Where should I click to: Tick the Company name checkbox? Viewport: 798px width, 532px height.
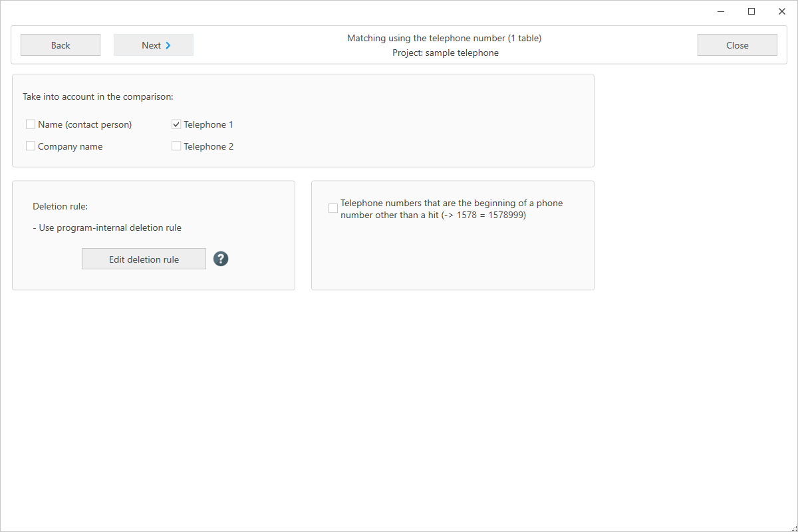[x=31, y=146]
